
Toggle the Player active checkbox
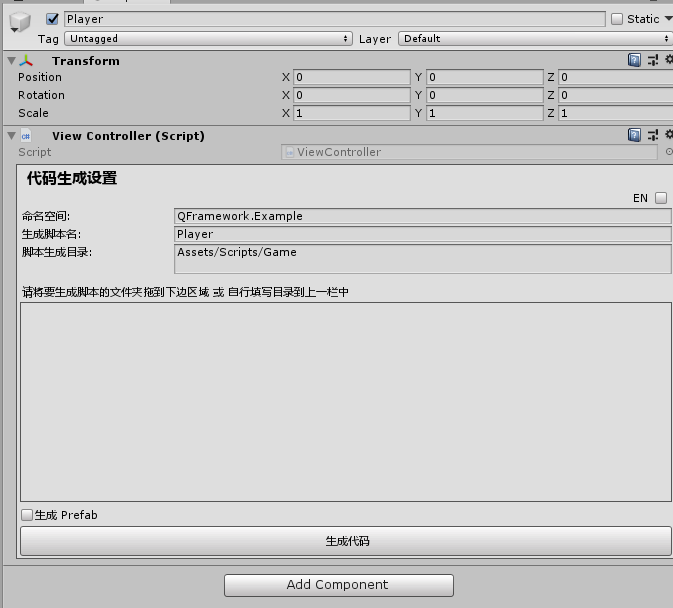coord(52,19)
